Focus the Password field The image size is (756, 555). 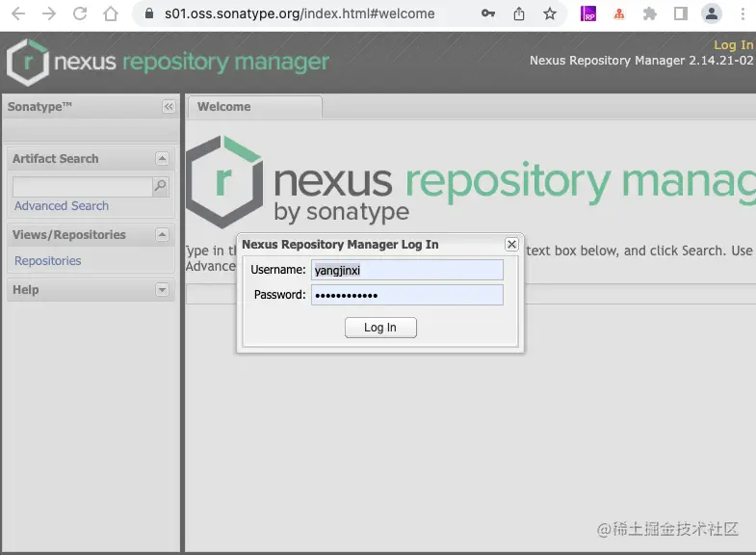407,295
